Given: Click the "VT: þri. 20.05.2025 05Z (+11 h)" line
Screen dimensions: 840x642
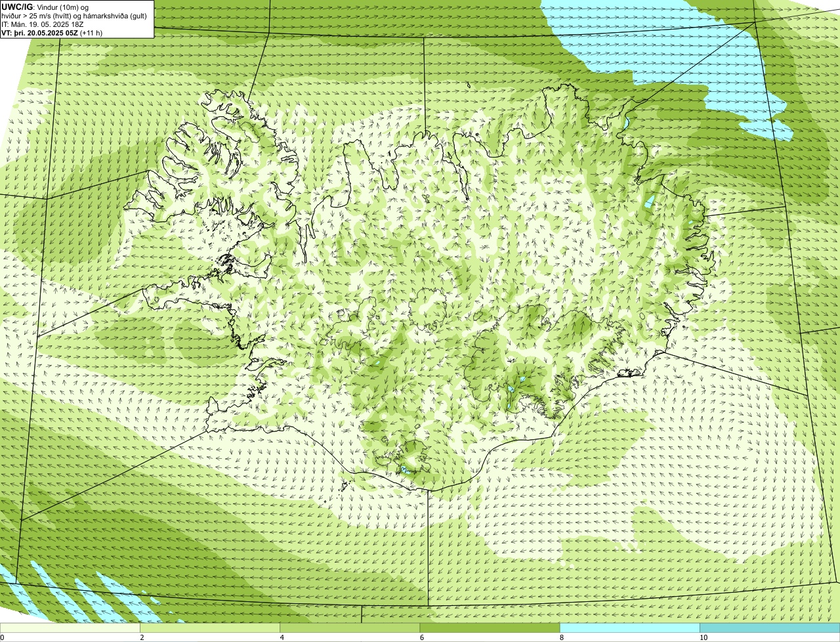Looking at the screenshot, I should point(52,33).
